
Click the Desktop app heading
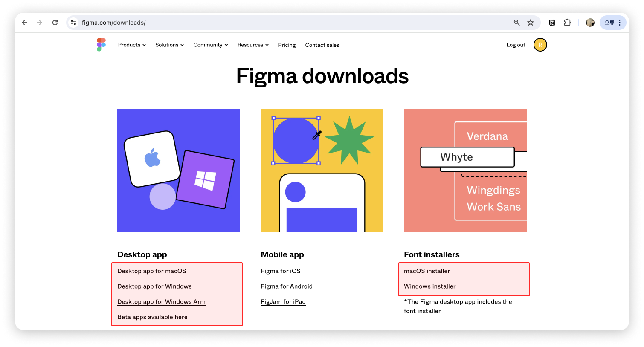tap(142, 254)
